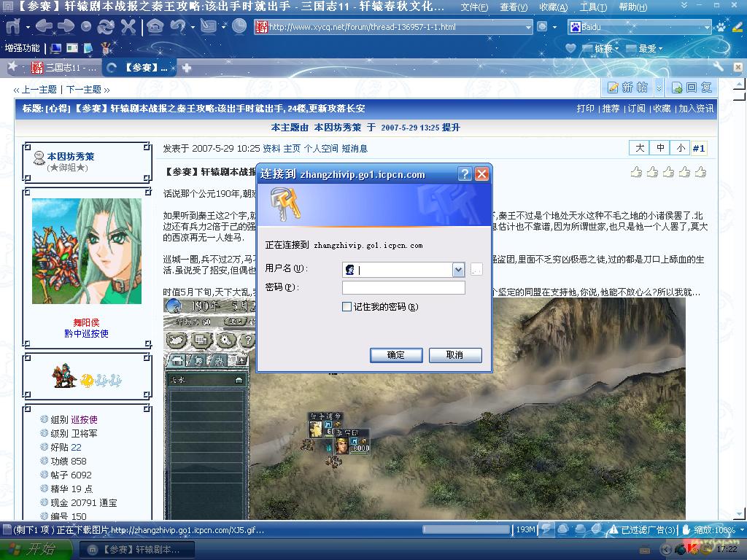Click the 开始 Start button

click(x=36, y=549)
